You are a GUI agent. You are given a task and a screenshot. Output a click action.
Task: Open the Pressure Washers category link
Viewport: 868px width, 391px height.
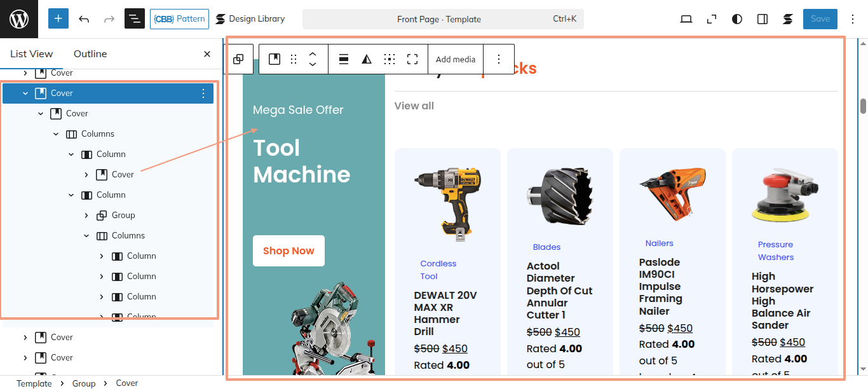[x=776, y=250]
